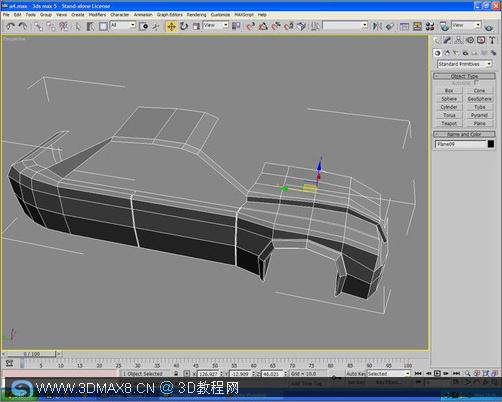Open the Animation menu
This screenshot has height=402, width=502.
[x=143, y=15]
